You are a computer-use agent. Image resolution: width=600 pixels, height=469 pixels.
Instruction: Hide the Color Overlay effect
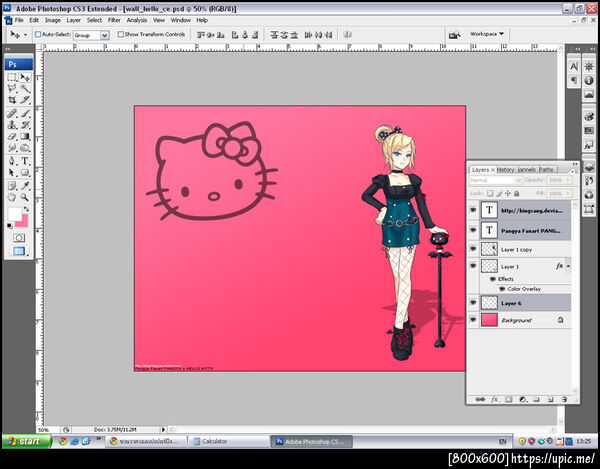click(x=502, y=289)
